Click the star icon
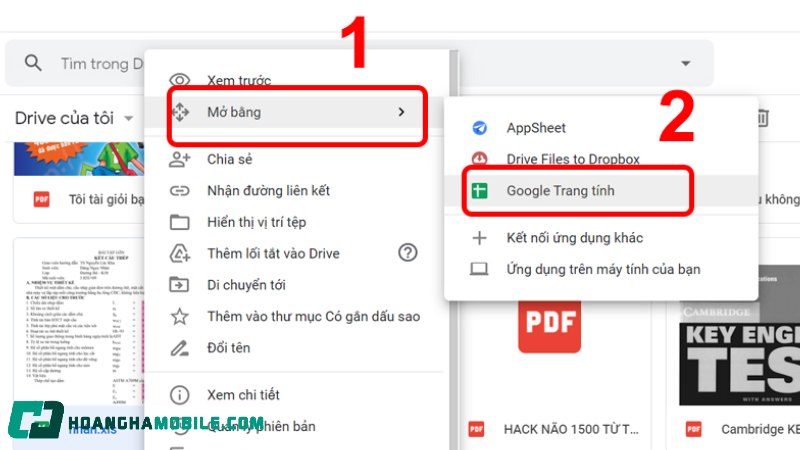This screenshot has width=800, height=450. pos(180,316)
